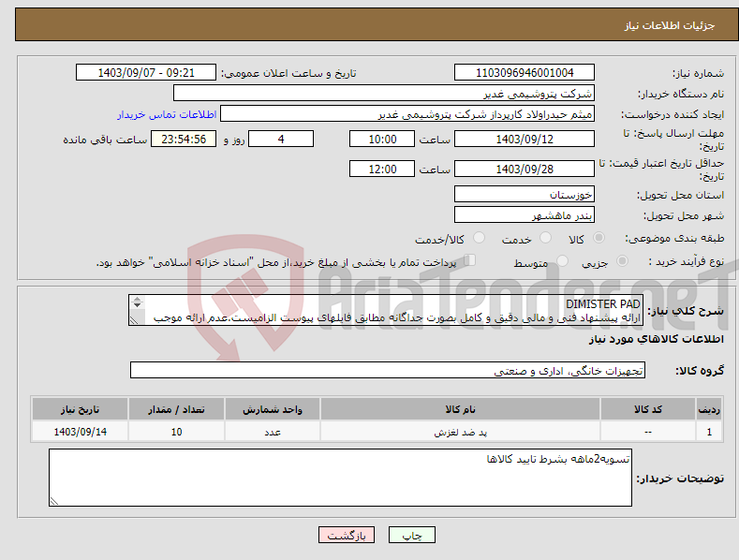Open buyer contact information link
Viewport: 739px width, 560px height.
coord(167,114)
